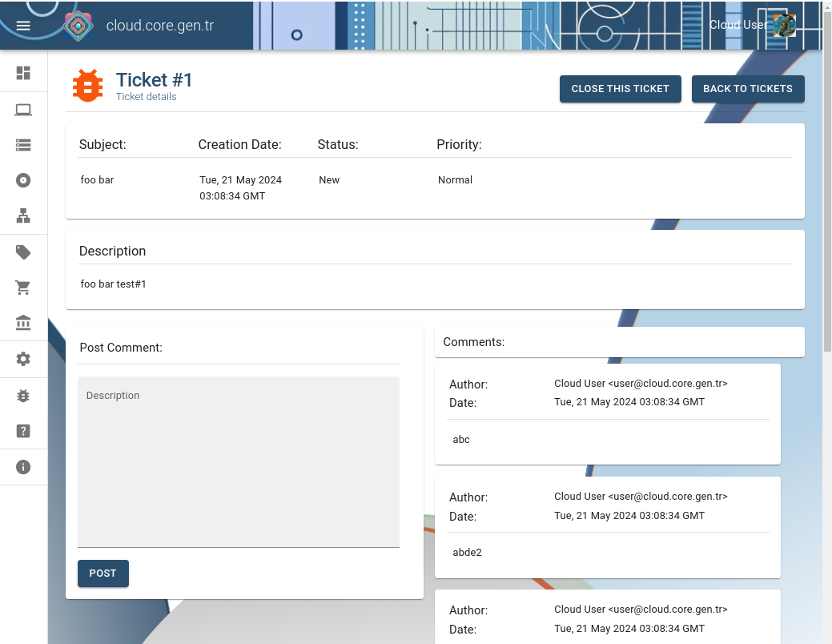Click the bug icon in the sidebar
Viewport: 832px width, 644px height.
pyautogui.click(x=23, y=395)
